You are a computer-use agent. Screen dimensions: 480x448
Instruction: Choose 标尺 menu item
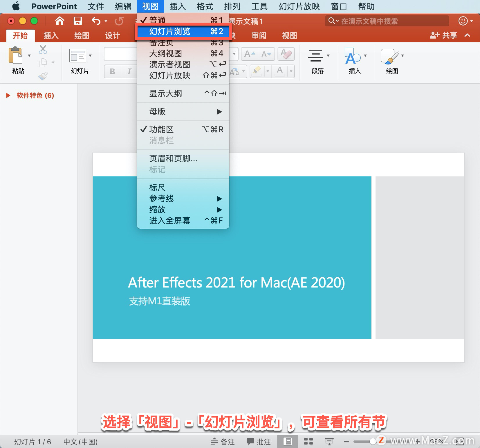(x=183, y=187)
